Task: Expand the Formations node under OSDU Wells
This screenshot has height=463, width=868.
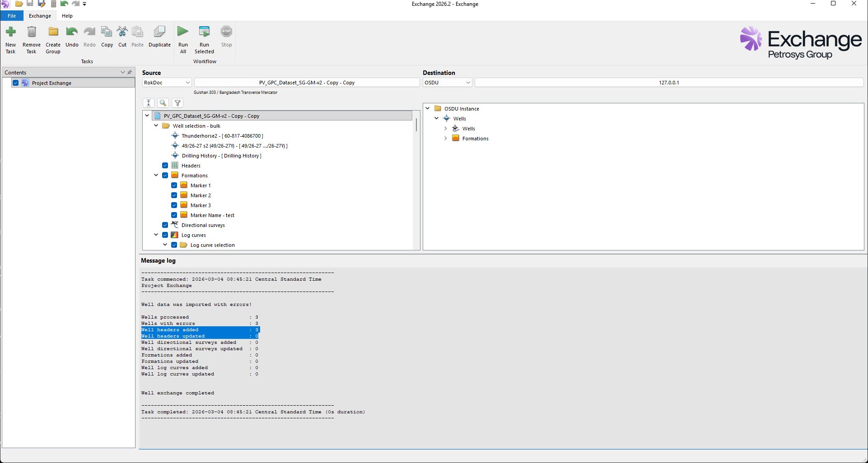Action: pos(446,139)
